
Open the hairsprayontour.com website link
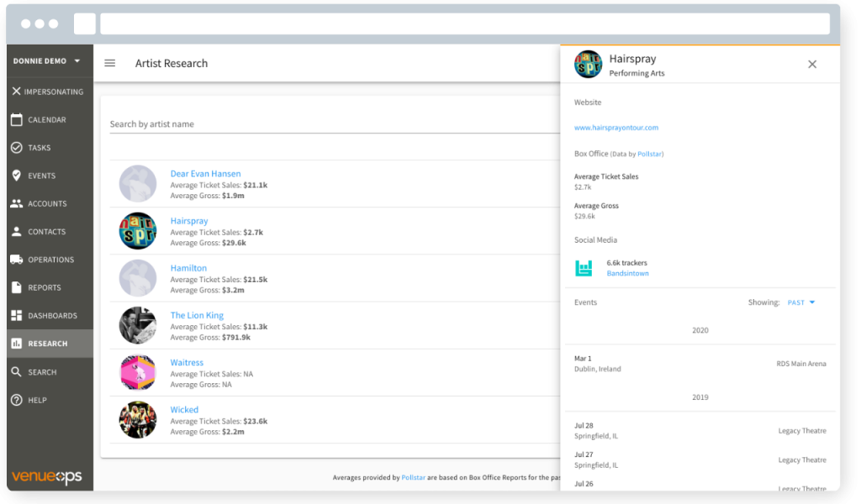point(615,128)
